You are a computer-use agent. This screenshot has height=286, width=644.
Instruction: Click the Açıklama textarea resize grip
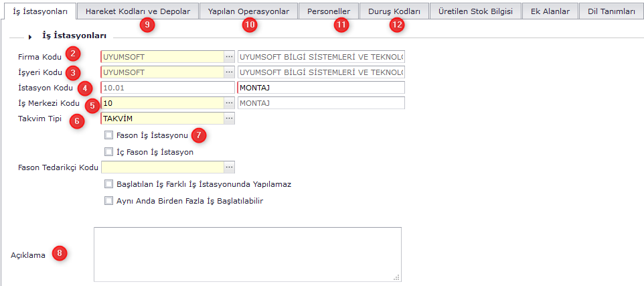(x=396, y=276)
